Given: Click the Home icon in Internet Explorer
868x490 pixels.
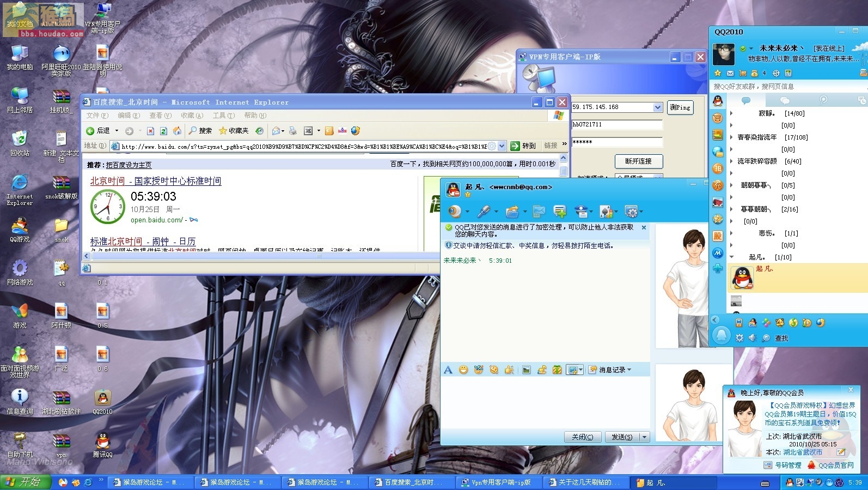Looking at the screenshot, I should pyautogui.click(x=177, y=131).
